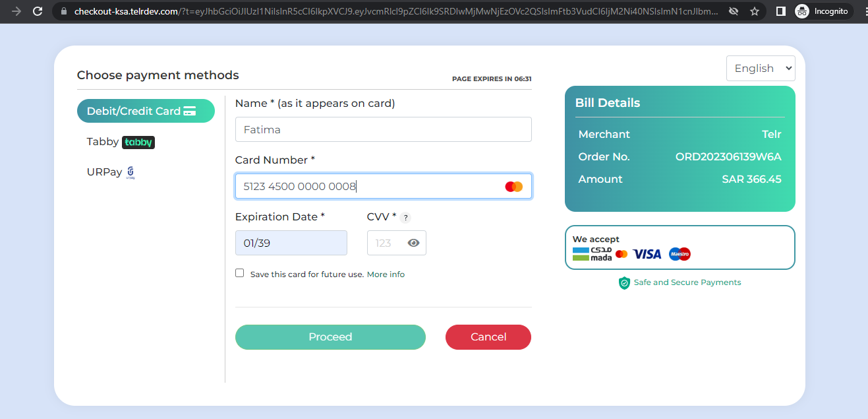
Task: Reload the page with the browser refresh icon
Action: click(x=38, y=11)
